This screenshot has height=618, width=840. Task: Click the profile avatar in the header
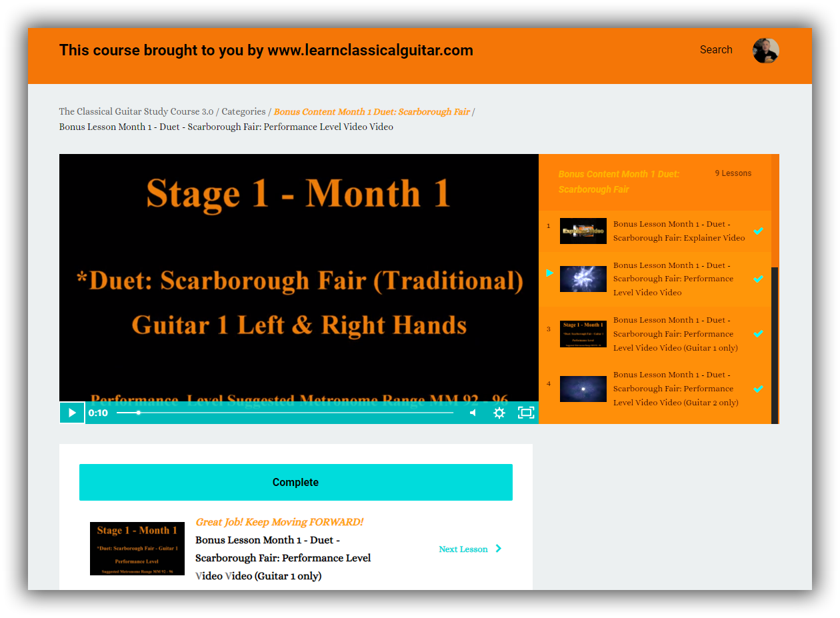765,50
